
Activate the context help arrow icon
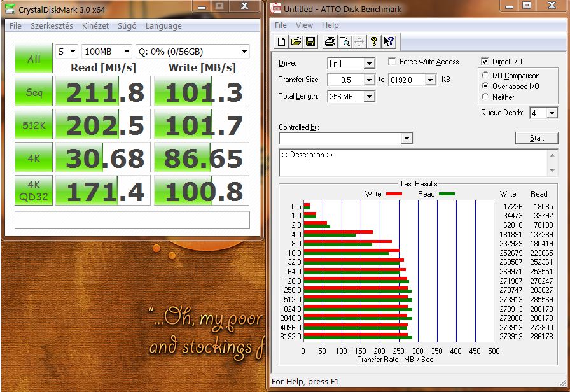coord(389,41)
